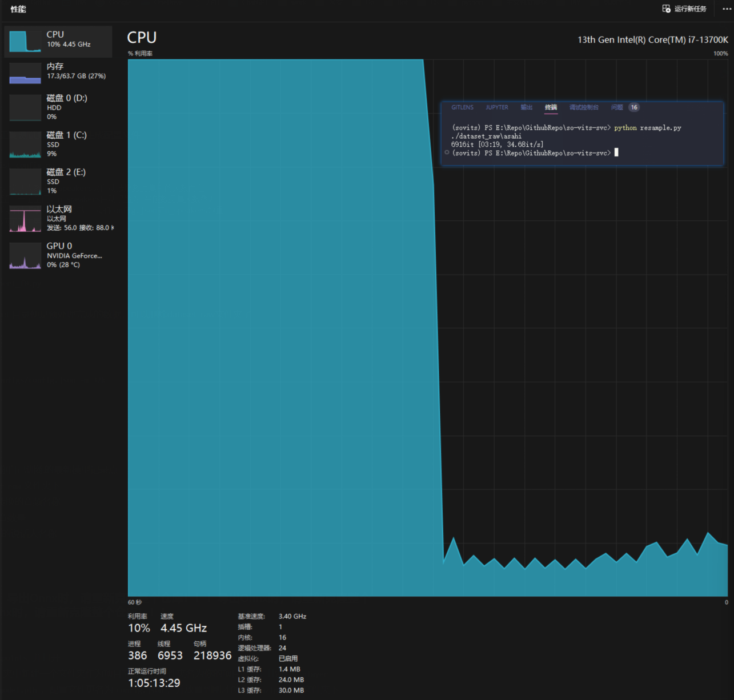Open the three-dot more options menu
Image resolution: width=734 pixels, height=700 pixels.
(727, 9)
